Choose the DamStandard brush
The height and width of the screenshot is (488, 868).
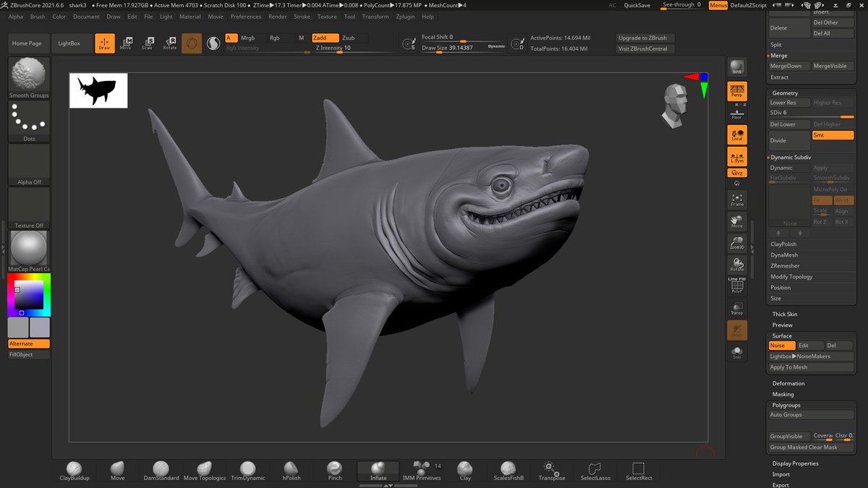pos(161,471)
